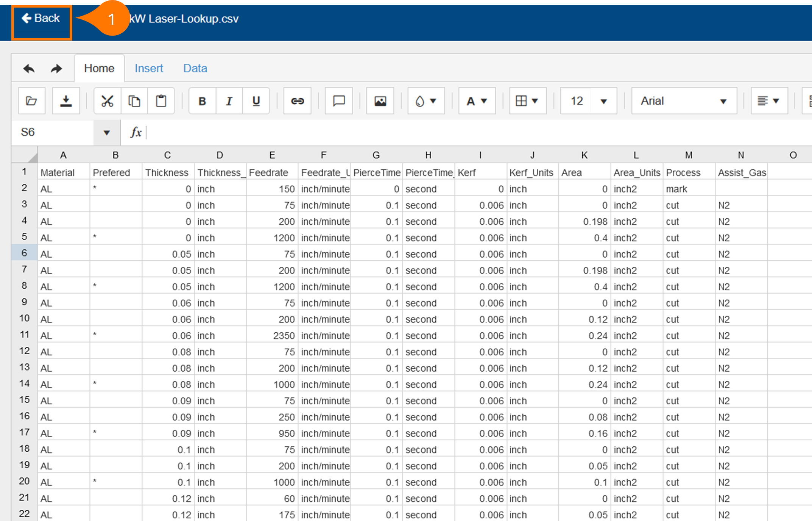
Task: Click the clipboard paste icon
Action: coord(161,101)
